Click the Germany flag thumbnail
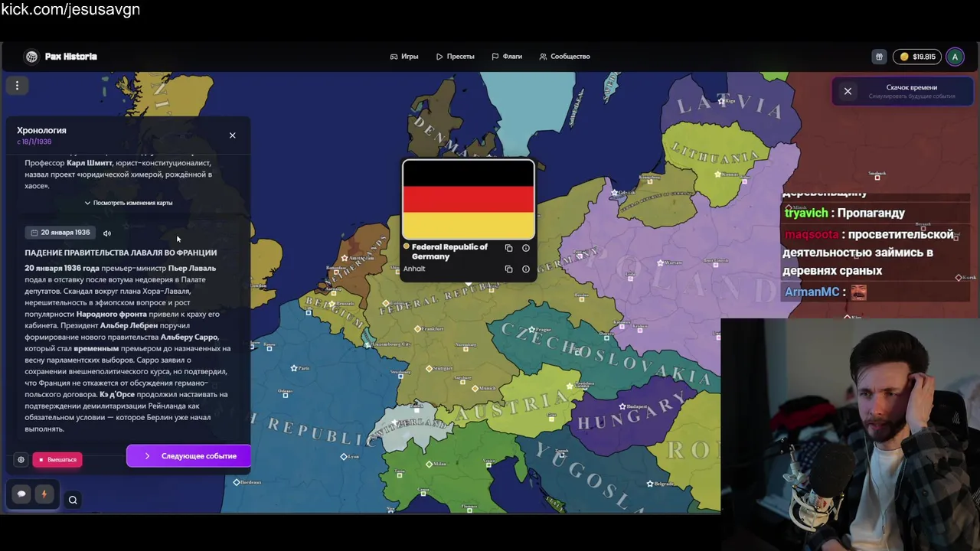This screenshot has width=980, height=551. 469,201
